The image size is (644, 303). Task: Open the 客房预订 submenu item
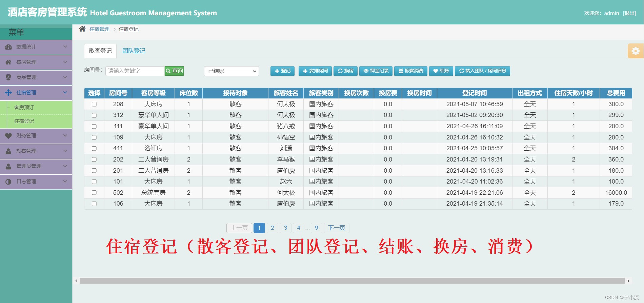tap(24, 108)
